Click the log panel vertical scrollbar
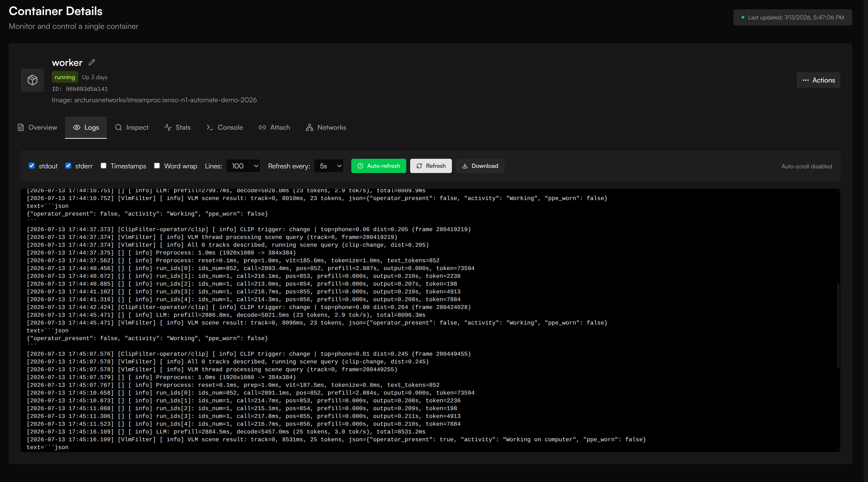The width and height of the screenshot is (868, 482). tap(838, 325)
